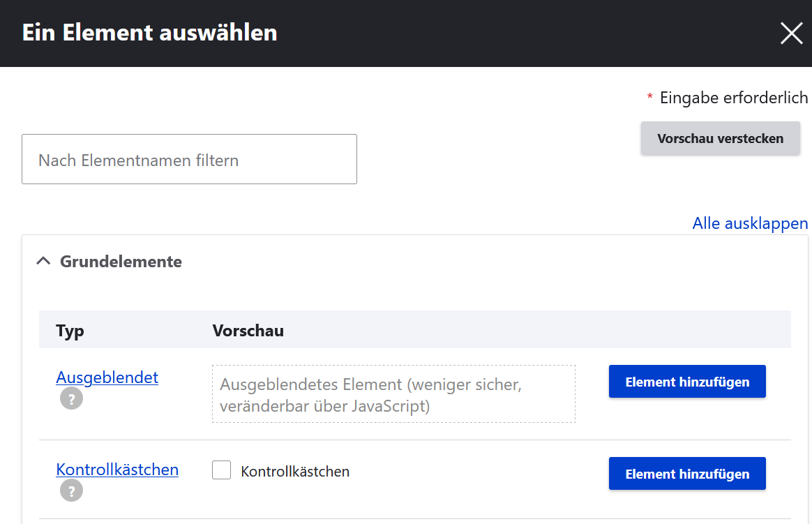Open help icon under Ausgeblendet
This screenshot has height=524, width=812.
(71, 398)
